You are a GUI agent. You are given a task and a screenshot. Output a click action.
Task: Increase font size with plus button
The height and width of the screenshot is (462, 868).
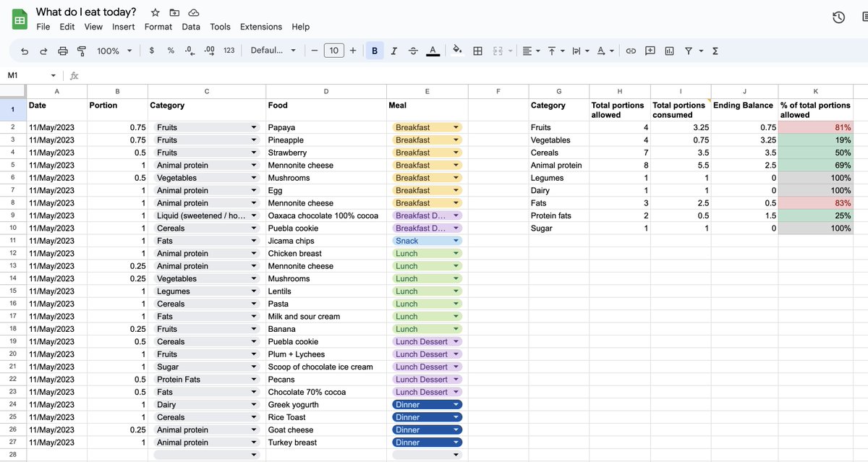pos(353,51)
